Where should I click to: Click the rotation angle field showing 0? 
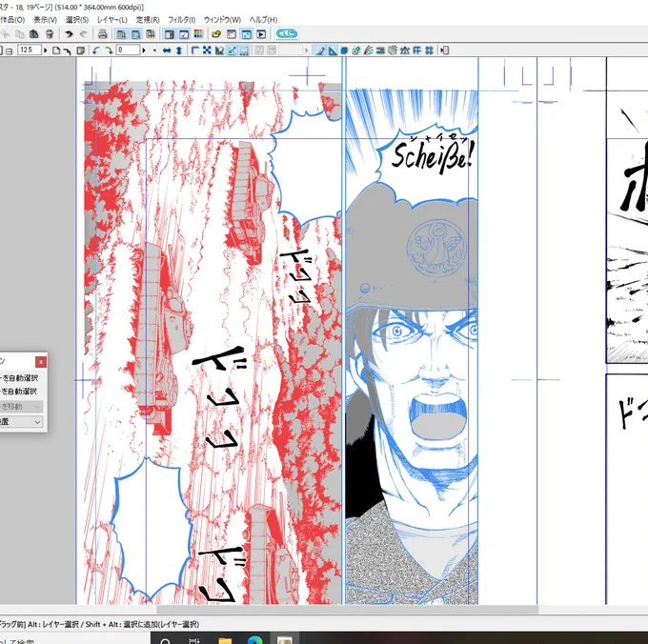(128, 50)
